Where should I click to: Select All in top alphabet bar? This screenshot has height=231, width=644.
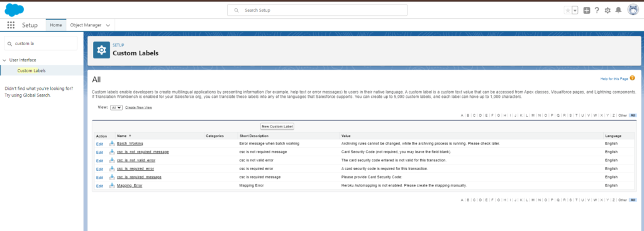click(x=633, y=115)
